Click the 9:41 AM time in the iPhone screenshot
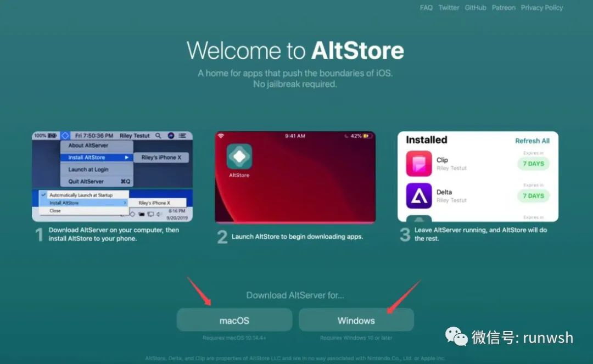This screenshot has height=364, width=593. click(x=295, y=136)
